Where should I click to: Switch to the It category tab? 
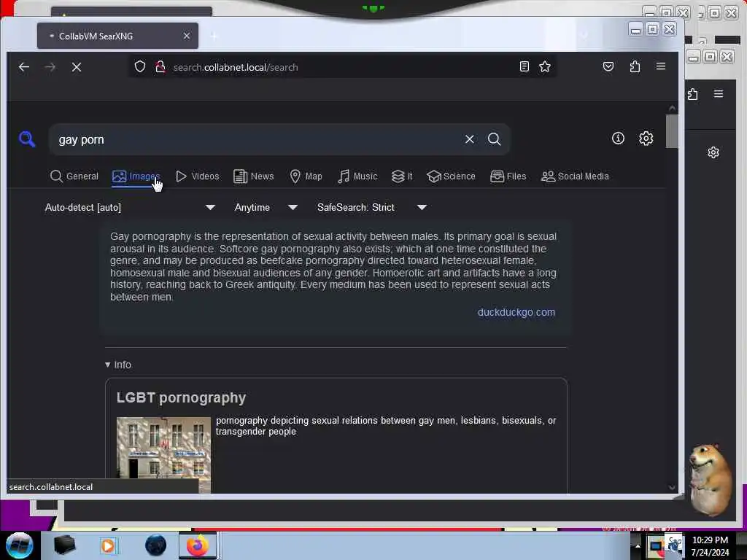(402, 176)
